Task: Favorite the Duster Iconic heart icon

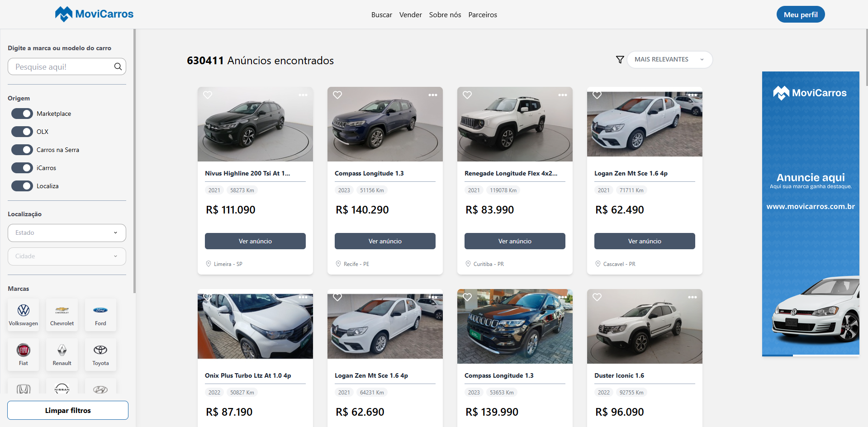Action: coord(597,297)
